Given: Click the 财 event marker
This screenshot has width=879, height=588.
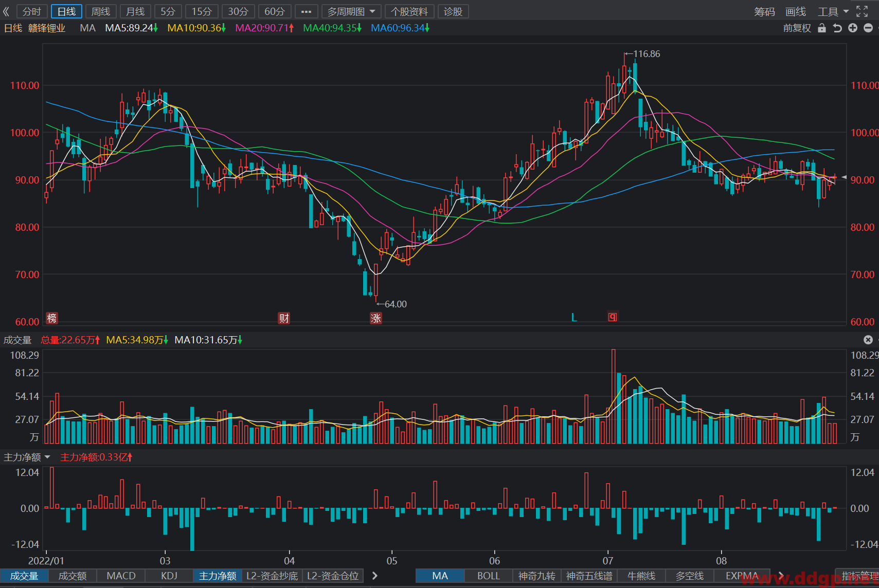Looking at the screenshot, I should 284,318.
